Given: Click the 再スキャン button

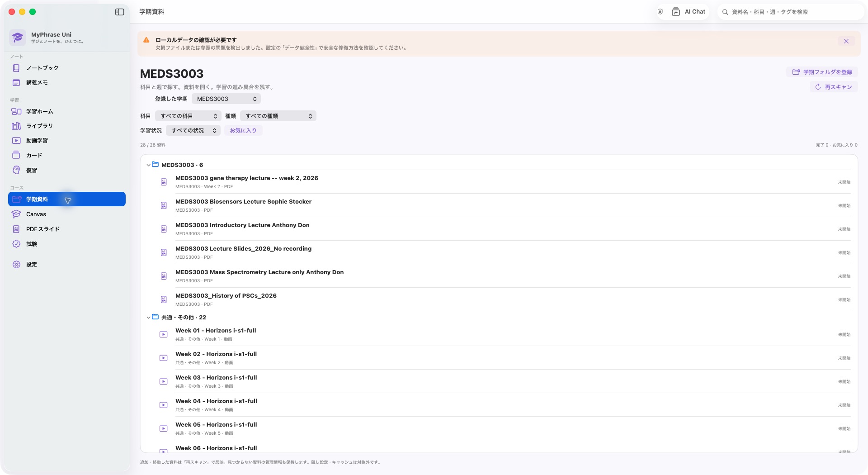Looking at the screenshot, I should (833, 87).
